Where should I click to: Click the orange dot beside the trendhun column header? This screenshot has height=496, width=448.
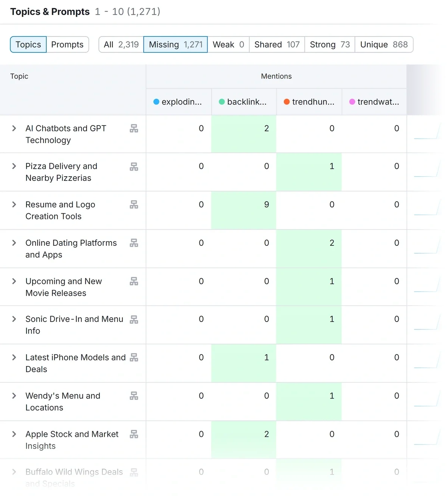coord(287,102)
